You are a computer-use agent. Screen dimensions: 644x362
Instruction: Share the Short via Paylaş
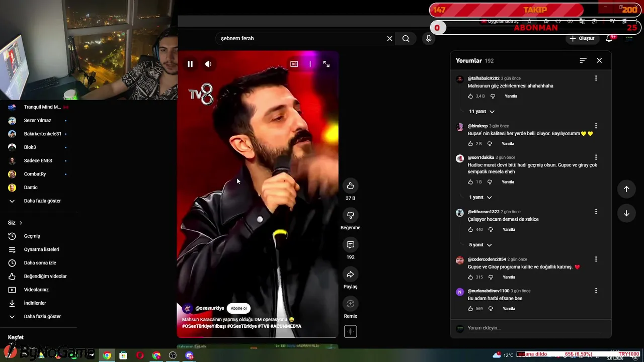click(x=351, y=274)
